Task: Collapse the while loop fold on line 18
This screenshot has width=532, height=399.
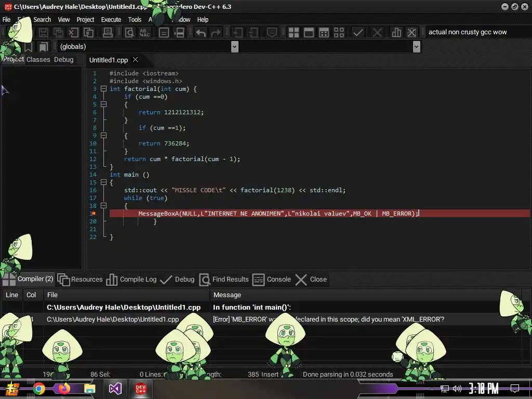Action: 104,206
